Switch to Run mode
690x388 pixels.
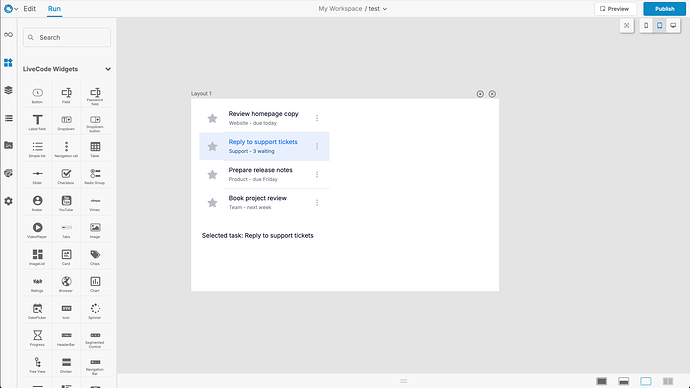click(54, 8)
